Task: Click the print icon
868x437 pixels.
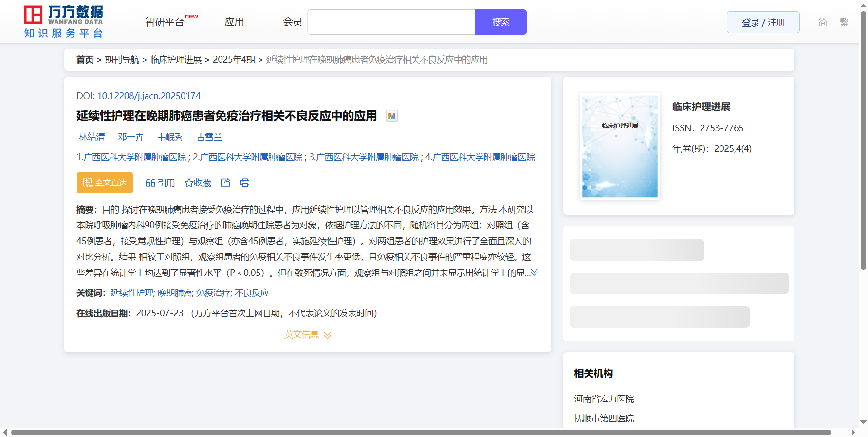Action: tap(245, 182)
